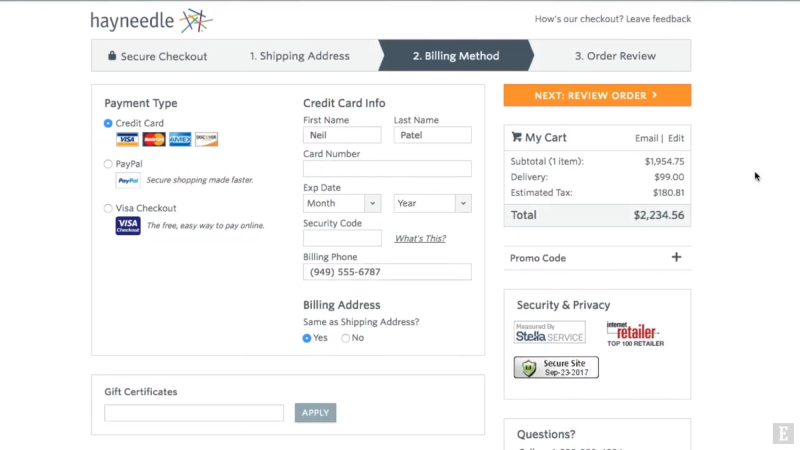Click the Hayneedle logo
Image resolution: width=800 pixels, height=450 pixels.
[152, 21]
